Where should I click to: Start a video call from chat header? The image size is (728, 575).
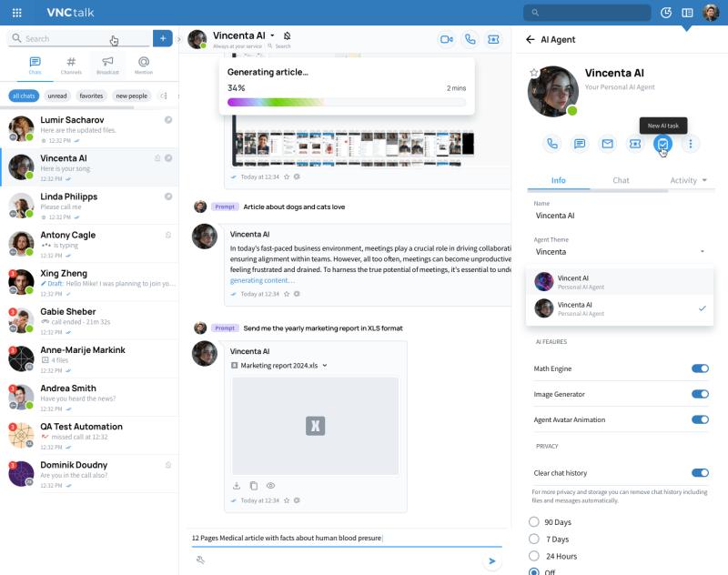pyautogui.click(x=446, y=39)
